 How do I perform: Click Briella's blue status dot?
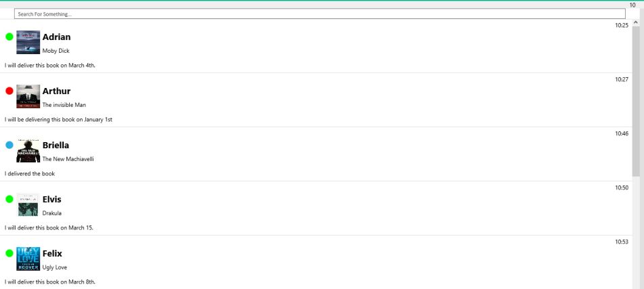[9, 145]
